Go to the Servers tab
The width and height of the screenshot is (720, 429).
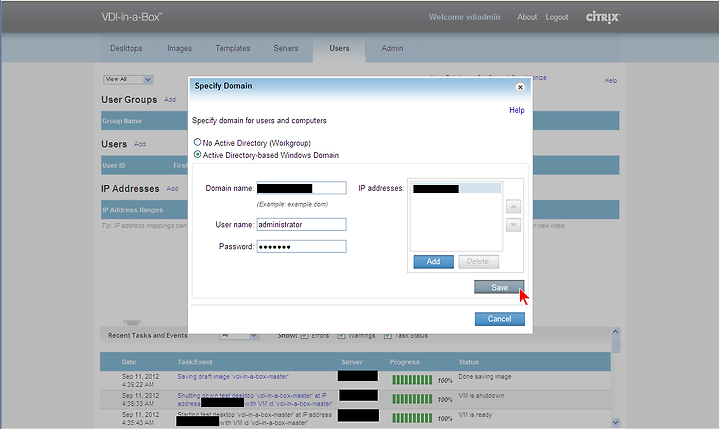(286, 48)
